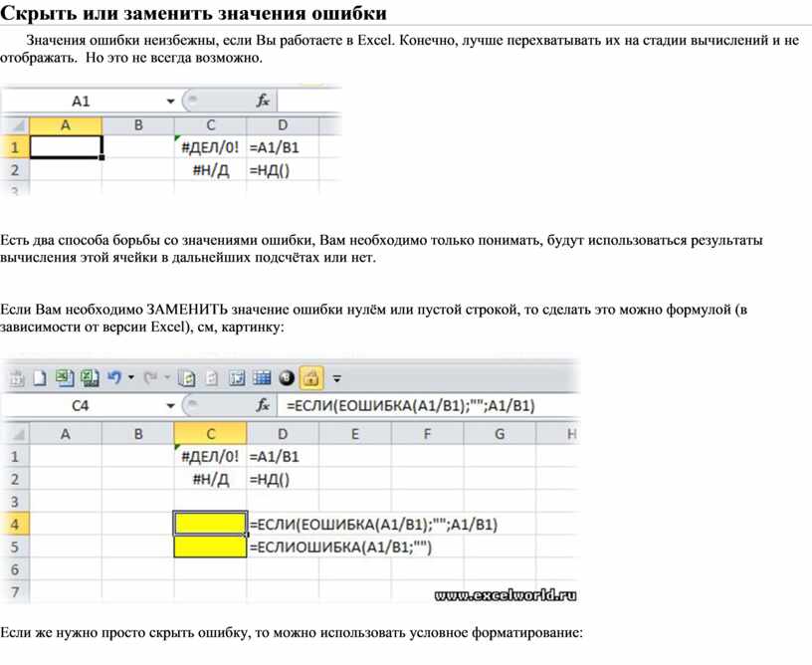Click the window-frame icon left of the blue grid

(x=237, y=378)
